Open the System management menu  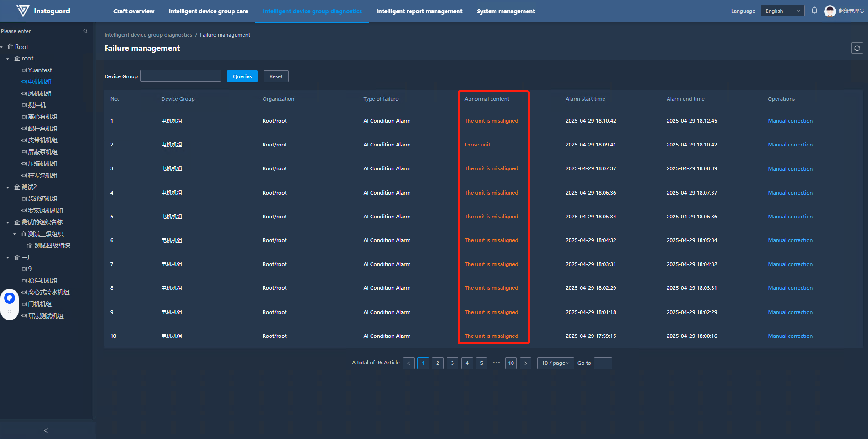506,11
